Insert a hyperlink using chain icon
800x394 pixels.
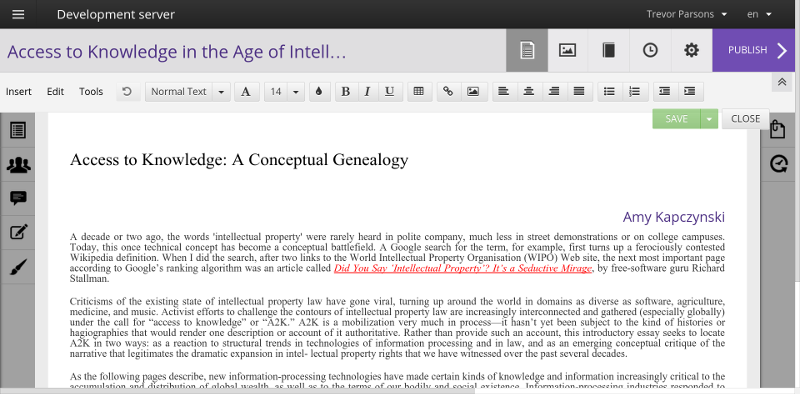click(448, 92)
